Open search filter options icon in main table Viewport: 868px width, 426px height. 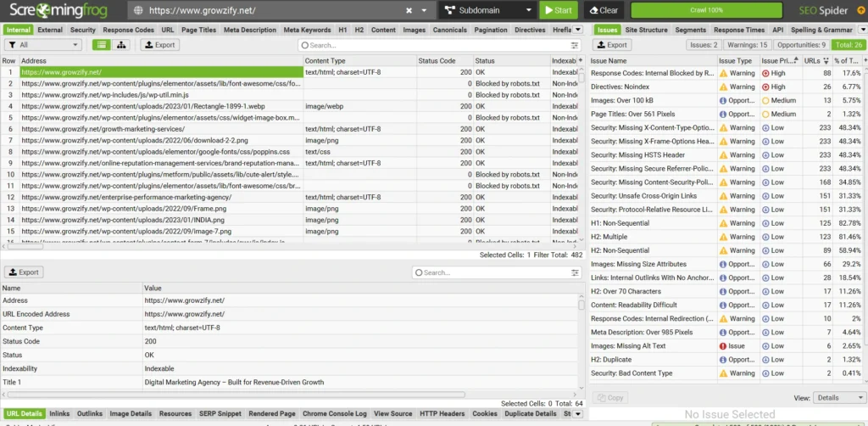tap(576, 46)
